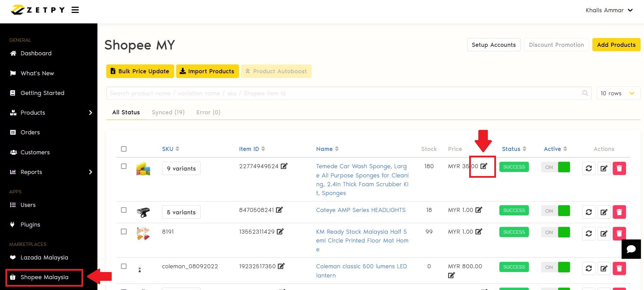Click the search magnifier icon

tap(585, 93)
